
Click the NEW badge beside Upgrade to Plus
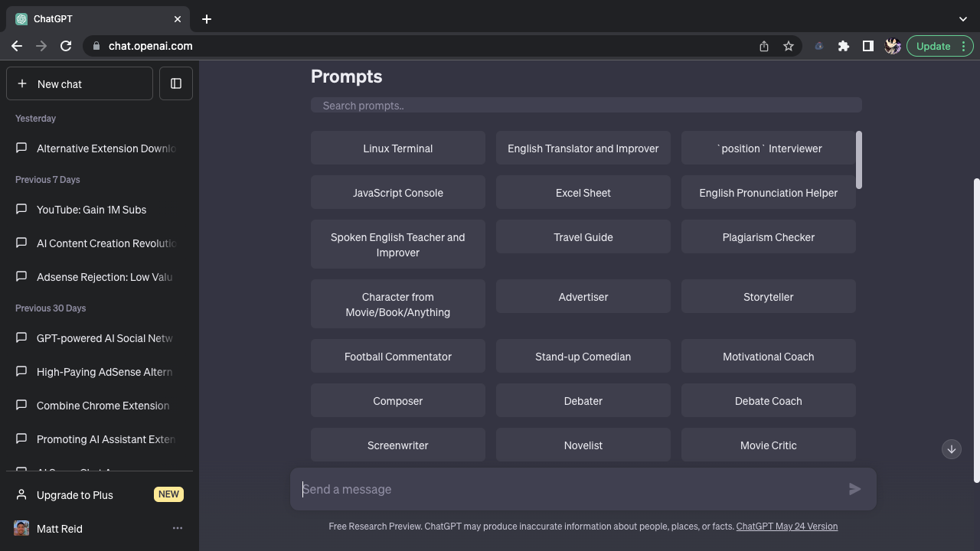click(x=168, y=494)
